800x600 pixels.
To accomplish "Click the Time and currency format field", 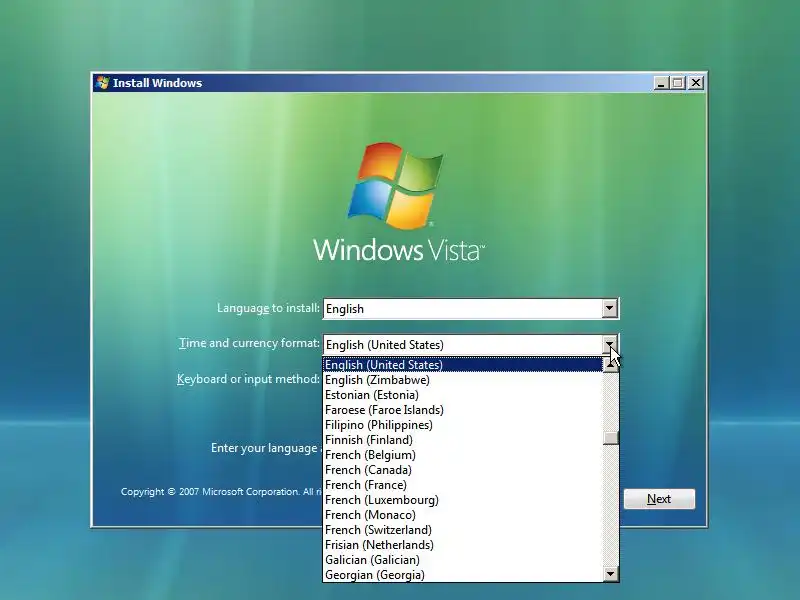I will pos(470,344).
